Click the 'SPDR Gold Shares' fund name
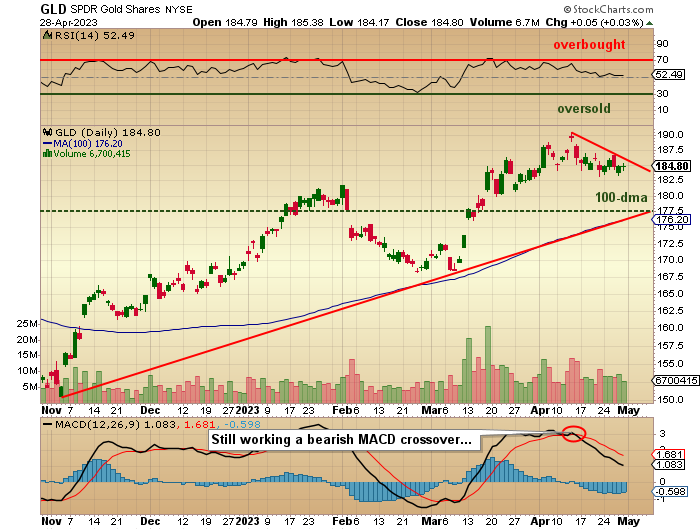This screenshot has width=700, height=530. coord(116,9)
